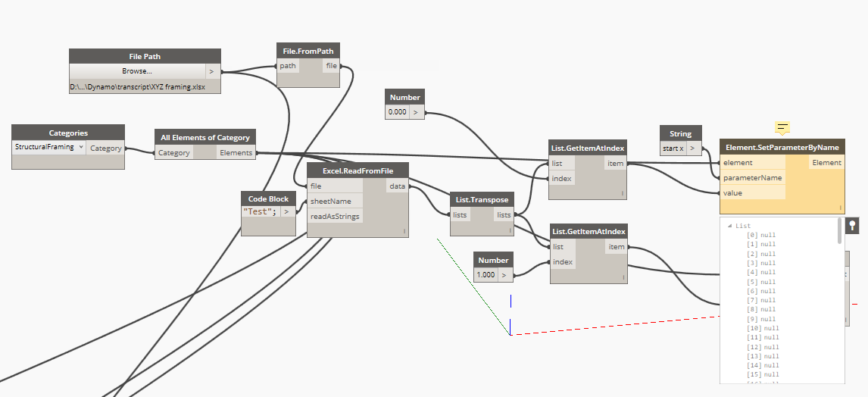Click lacing icon on lower List.GetItemAtIndex node
The height and width of the screenshot is (397, 868).
click(x=623, y=277)
